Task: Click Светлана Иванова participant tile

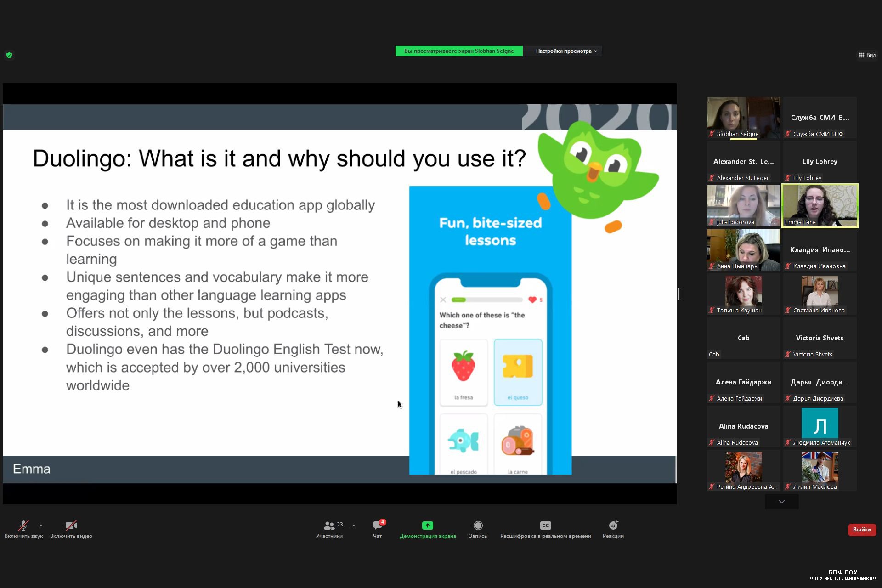Action: point(820,294)
